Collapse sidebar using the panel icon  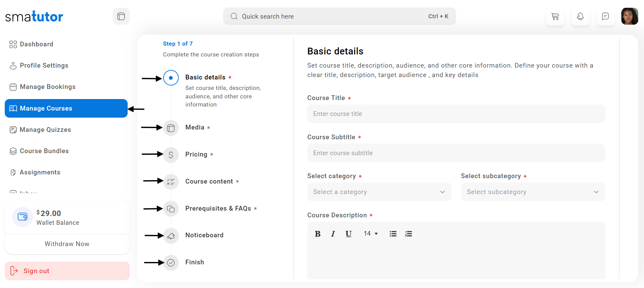(121, 17)
